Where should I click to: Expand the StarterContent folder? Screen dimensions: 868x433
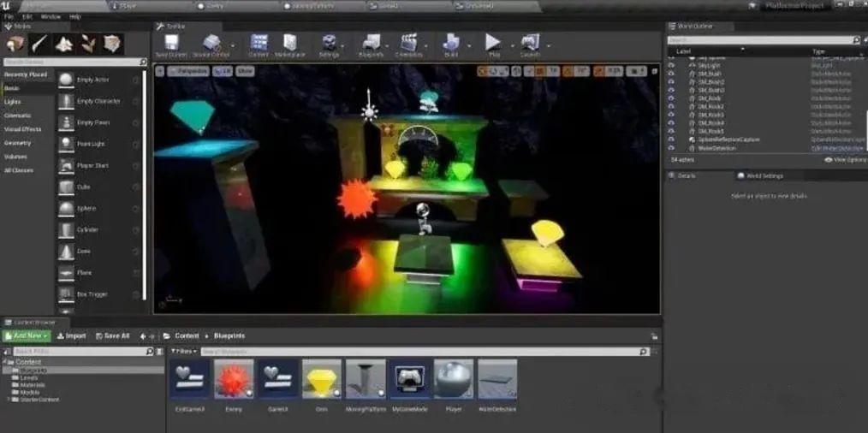click(x=9, y=400)
